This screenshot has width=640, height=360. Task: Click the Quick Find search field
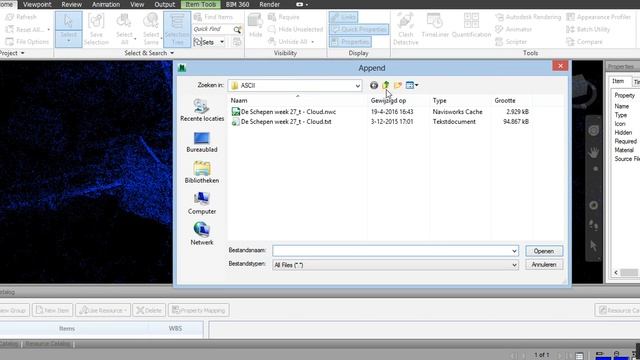click(212, 29)
